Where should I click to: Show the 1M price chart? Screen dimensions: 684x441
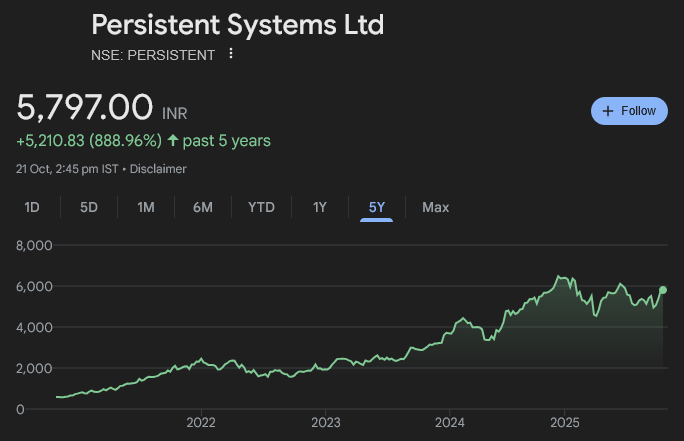146,207
